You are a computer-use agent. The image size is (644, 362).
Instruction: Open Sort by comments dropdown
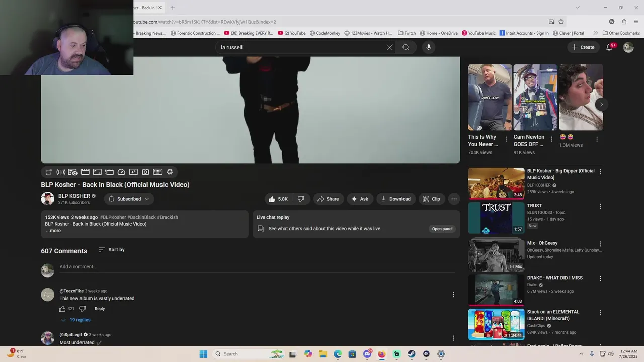tap(112, 250)
